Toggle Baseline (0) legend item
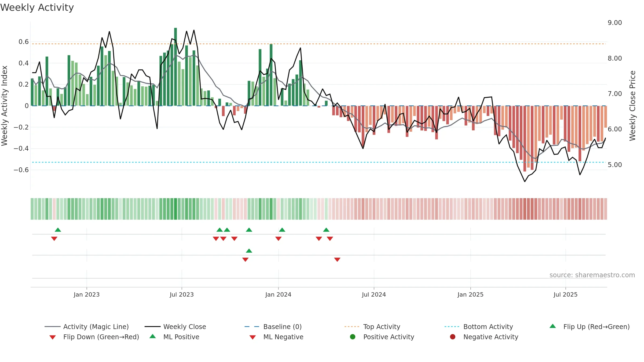 pos(273,327)
